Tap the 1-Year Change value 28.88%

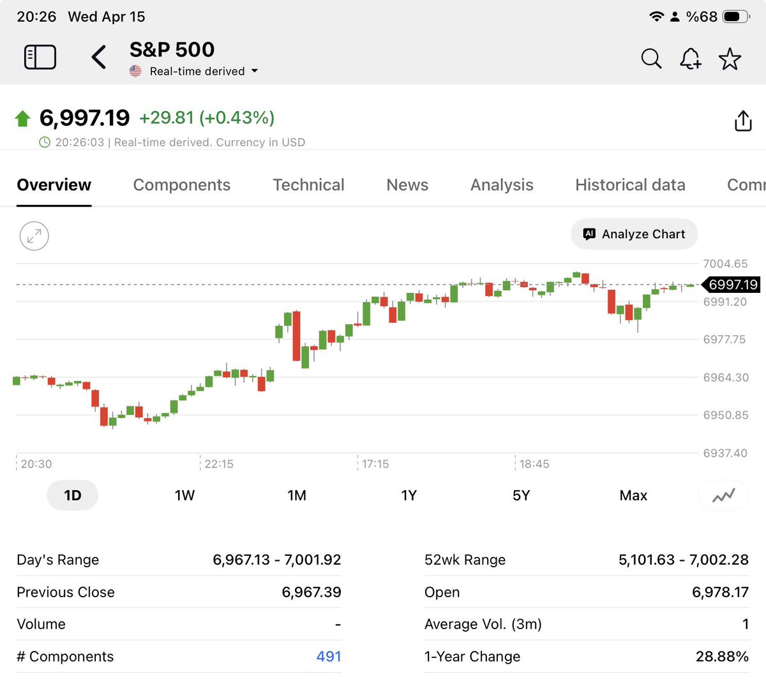click(722, 657)
